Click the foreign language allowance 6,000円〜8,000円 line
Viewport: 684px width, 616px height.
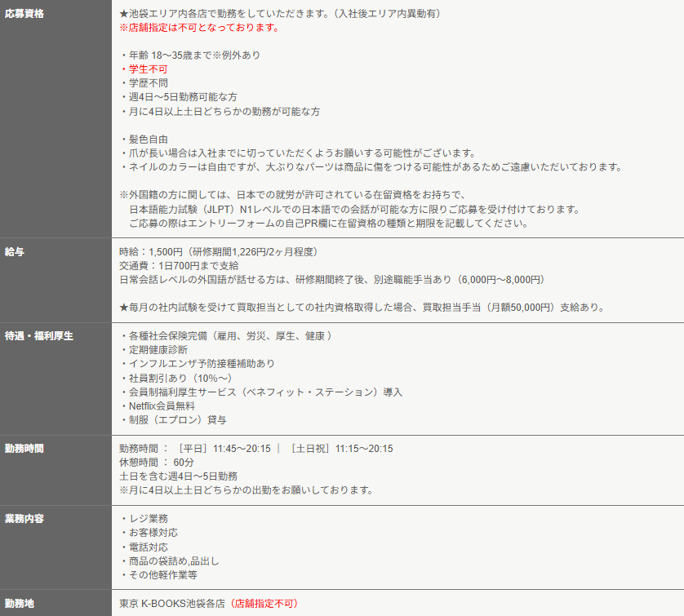click(x=334, y=280)
